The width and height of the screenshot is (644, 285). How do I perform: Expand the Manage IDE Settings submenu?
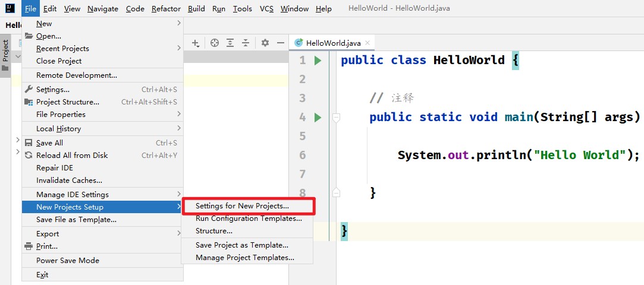click(102, 194)
